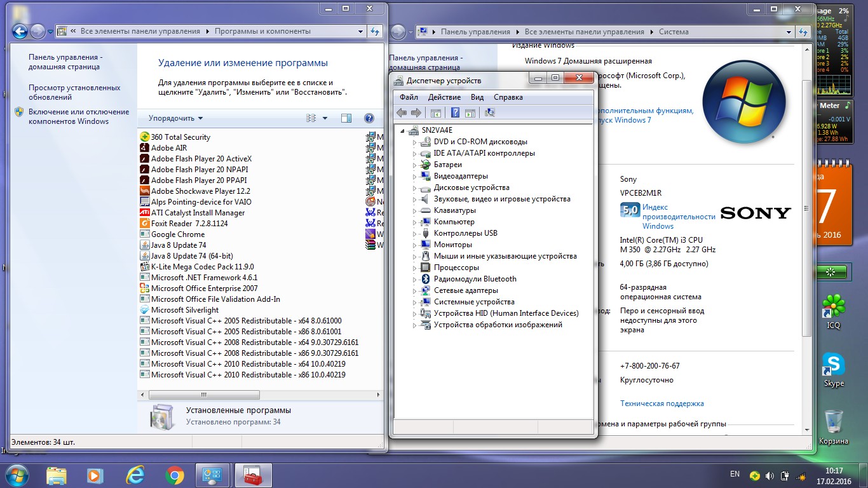868x488 pixels.
Task: Open Windows Explorer from the taskbar
Action: coord(56,475)
